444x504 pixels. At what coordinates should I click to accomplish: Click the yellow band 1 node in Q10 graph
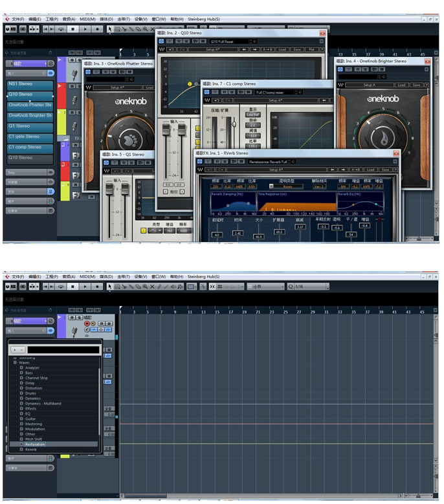190,84
